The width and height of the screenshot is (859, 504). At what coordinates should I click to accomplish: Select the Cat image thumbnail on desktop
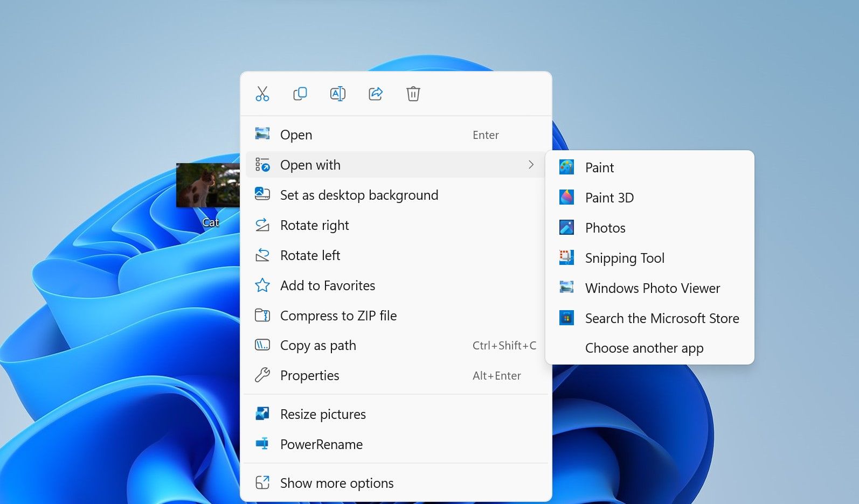pos(208,186)
